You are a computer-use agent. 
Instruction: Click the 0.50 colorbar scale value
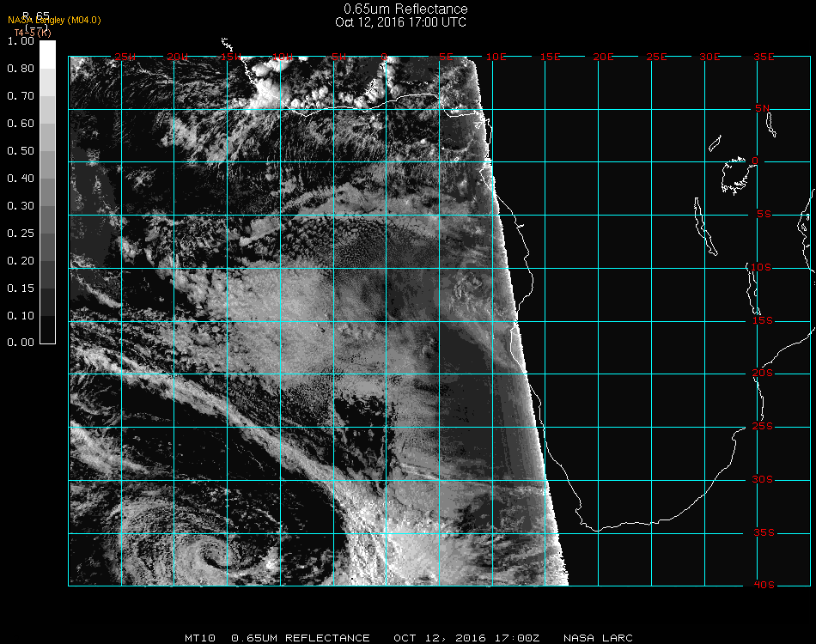pyautogui.click(x=21, y=151)
